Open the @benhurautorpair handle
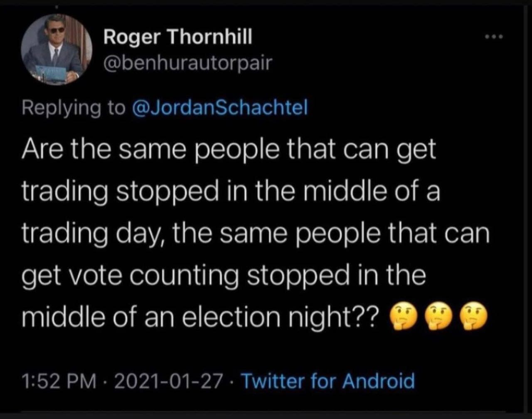The height and width of the screenshot is (419, 532). click(x=188, y=63)
